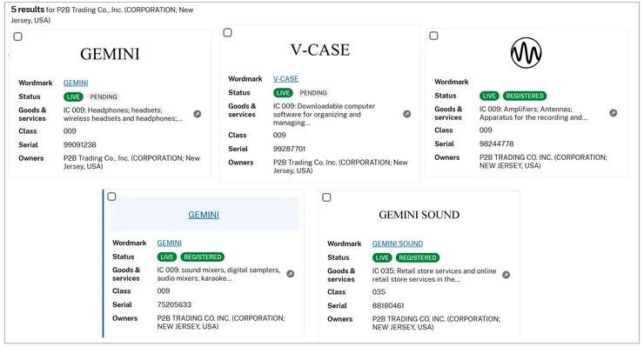Click LIVE badge on serial 75205633 card
This screenshot has width=644, height=347.
coord(167,257)
